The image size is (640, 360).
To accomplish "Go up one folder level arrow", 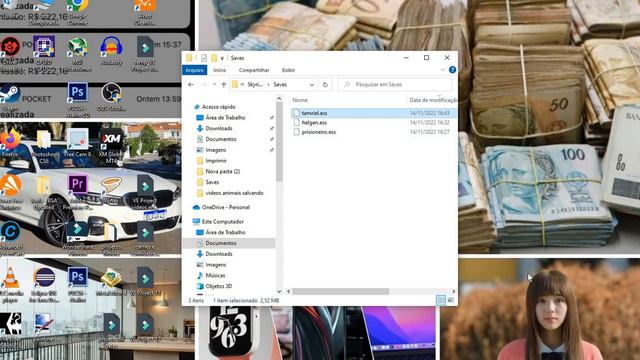I will (224, 84).
